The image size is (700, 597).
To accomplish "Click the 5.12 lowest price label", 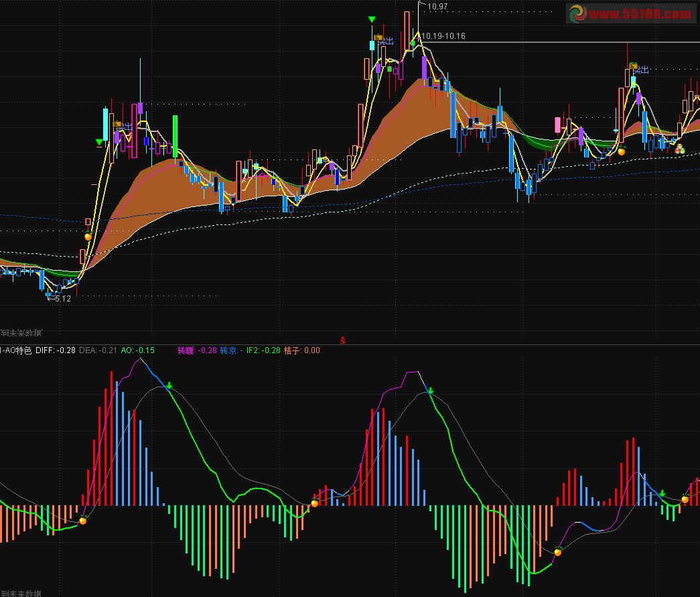I will 62,299.
